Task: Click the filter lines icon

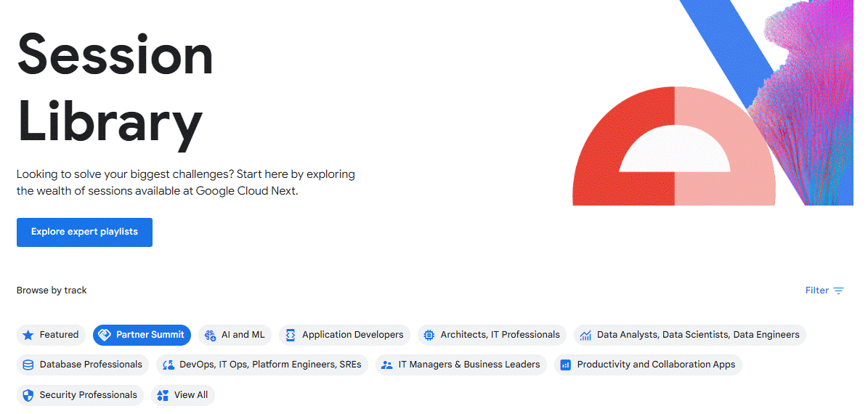Action: pos(839,291)
